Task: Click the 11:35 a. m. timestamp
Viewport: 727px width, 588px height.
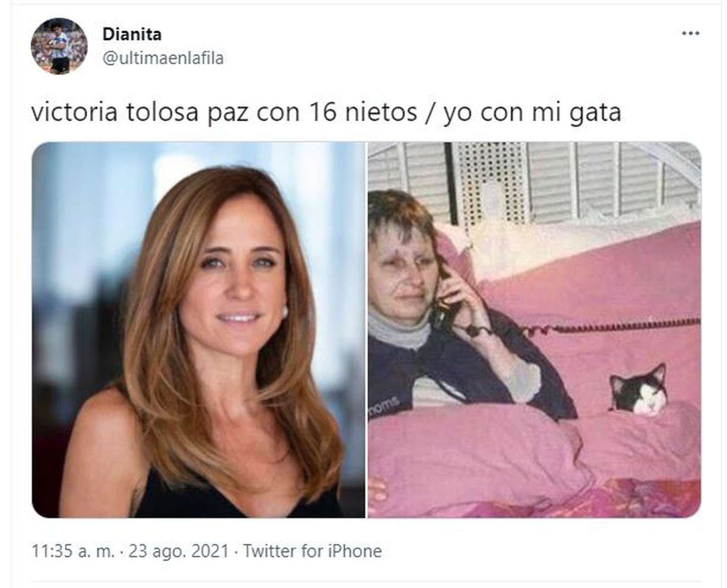Action: click(73, 551)
